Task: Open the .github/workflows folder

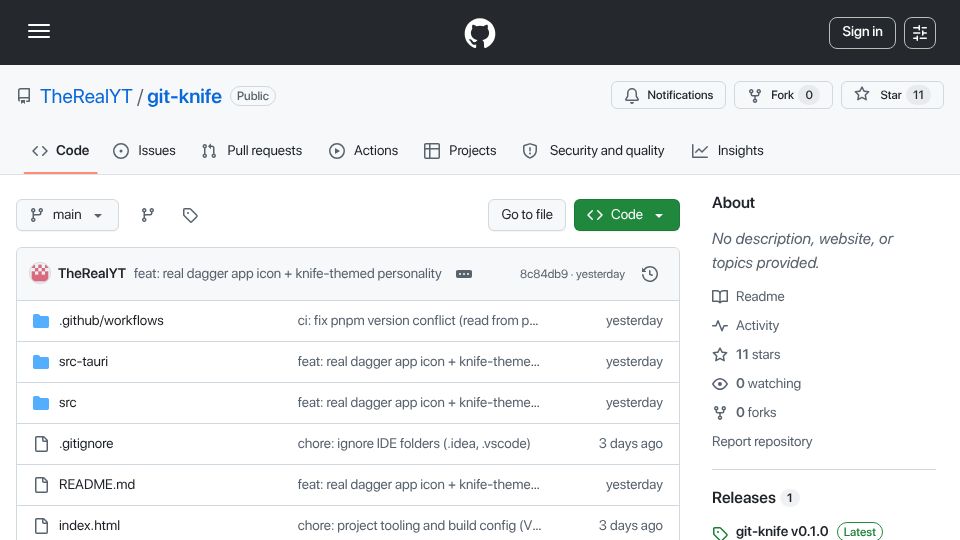Action: [111, 321]
